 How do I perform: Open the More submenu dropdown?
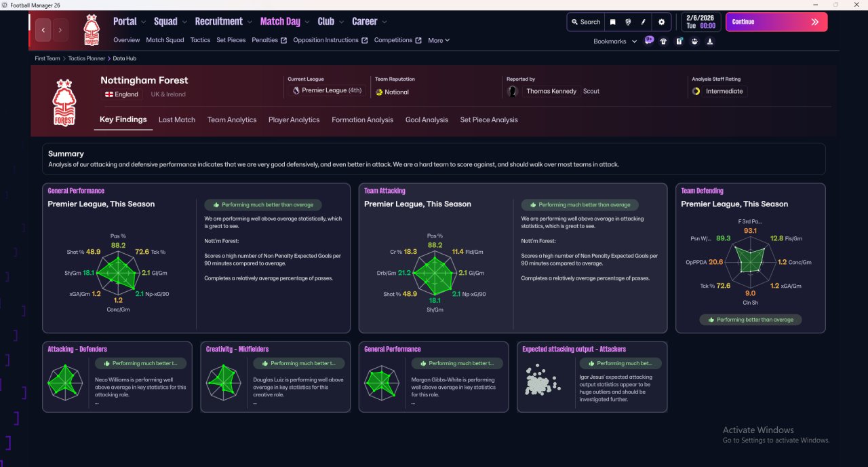[439, 41]
